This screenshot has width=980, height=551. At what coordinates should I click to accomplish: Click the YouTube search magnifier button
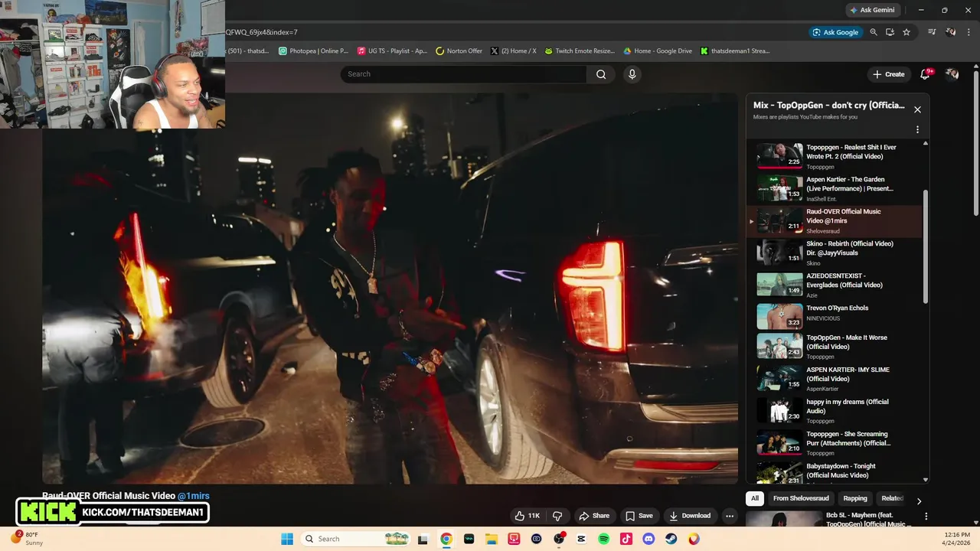[601, 74]
